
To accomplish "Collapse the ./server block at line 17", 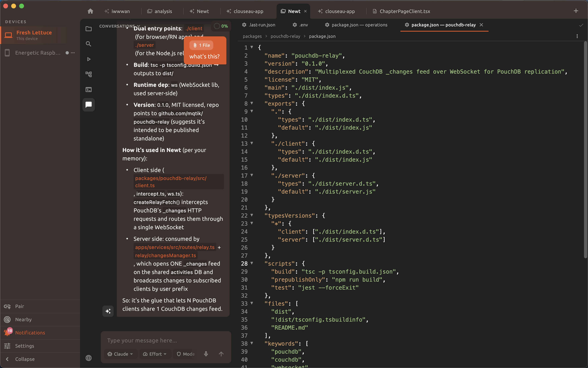I will point(252,175).
